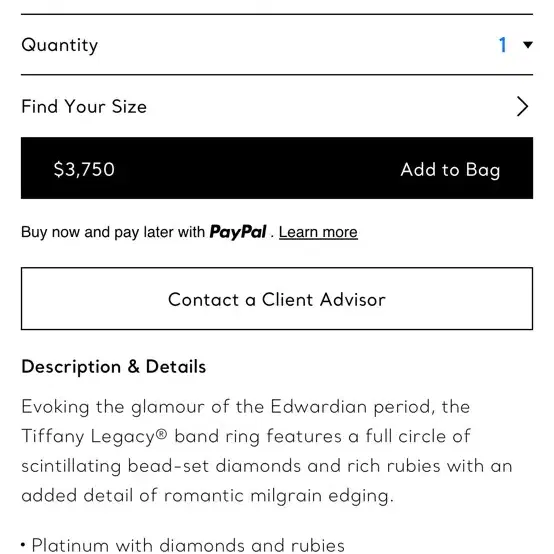Click Add to Bag text
This screenshot has width=554, height=554.
tap(450, 170)
